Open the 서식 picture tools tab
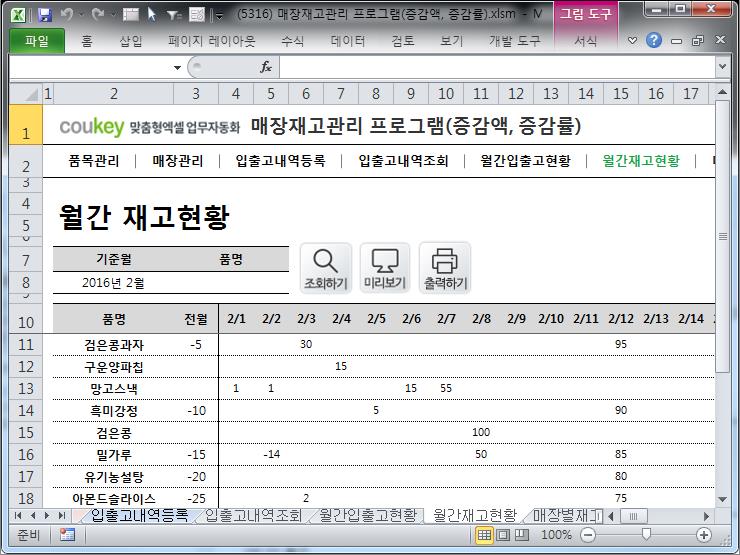This screenshot has width=740, height=555. coord(586,41)
